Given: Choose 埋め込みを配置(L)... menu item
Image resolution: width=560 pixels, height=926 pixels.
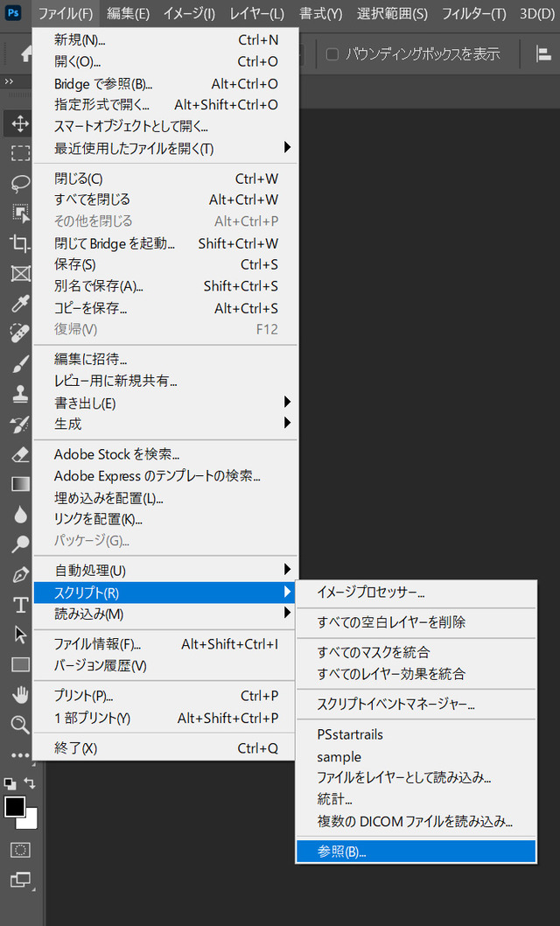Looking at the screenshot, I should pyautogui.click(x=165, y=498).
